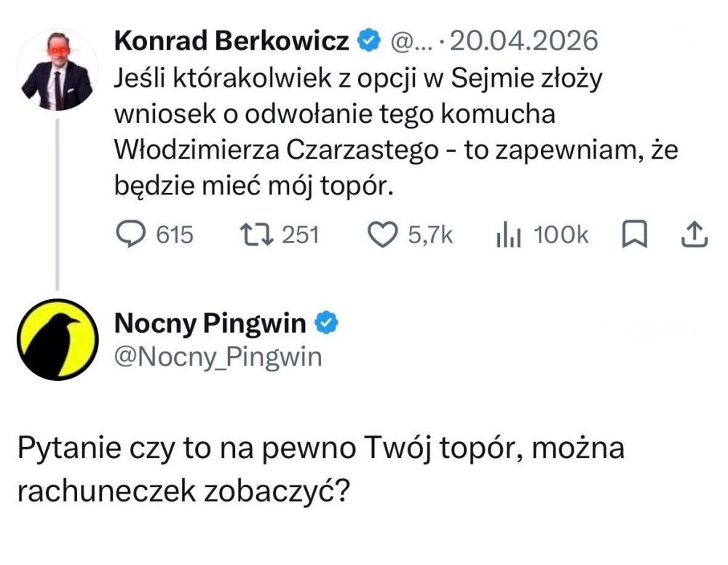Viewport: 728px width, 565px height.
Task: Select the reply text about rachuneczek
Action: (x=321, y=469)
